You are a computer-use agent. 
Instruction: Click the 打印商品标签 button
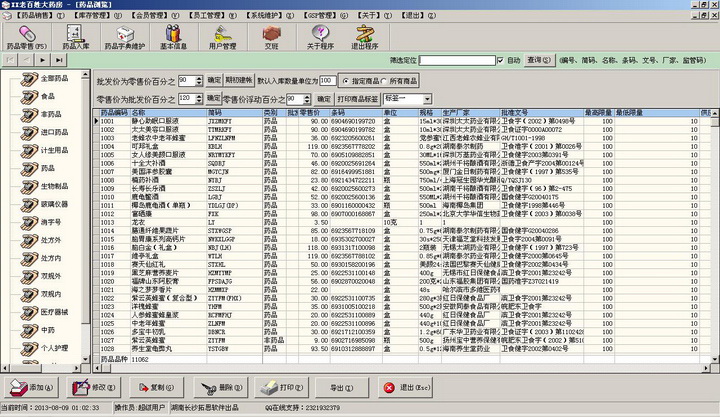coord(358,99)
